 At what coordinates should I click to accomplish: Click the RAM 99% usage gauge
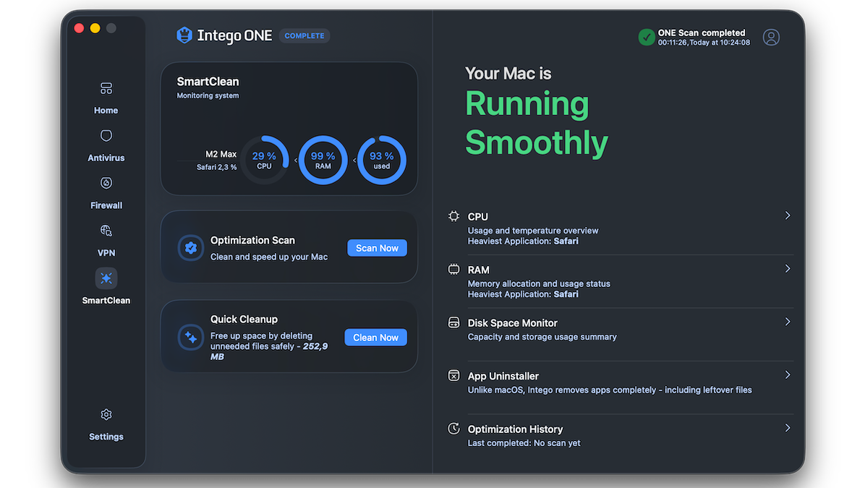[323, 160]
